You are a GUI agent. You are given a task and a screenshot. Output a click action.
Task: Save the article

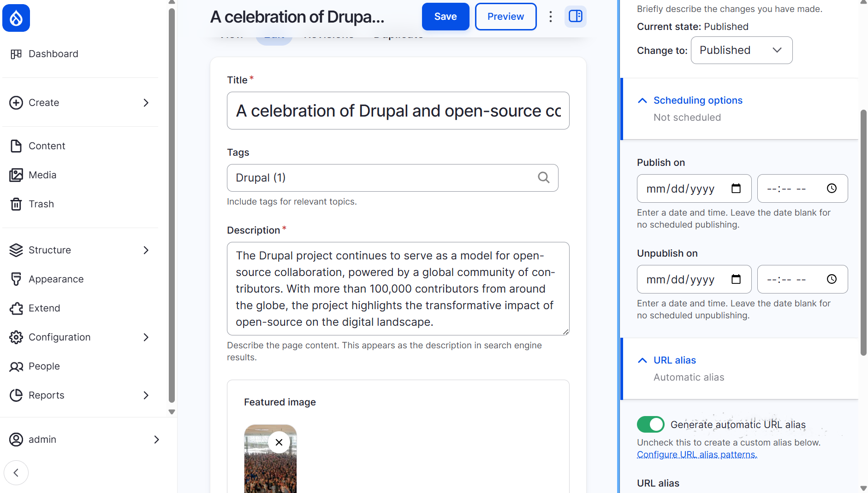[x=446, y=17]
